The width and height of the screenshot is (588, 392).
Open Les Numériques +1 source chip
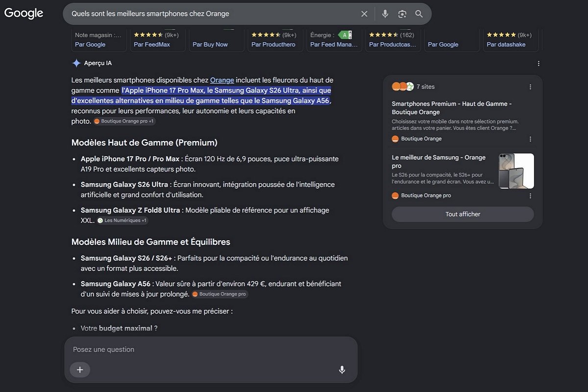click(122, 220)
